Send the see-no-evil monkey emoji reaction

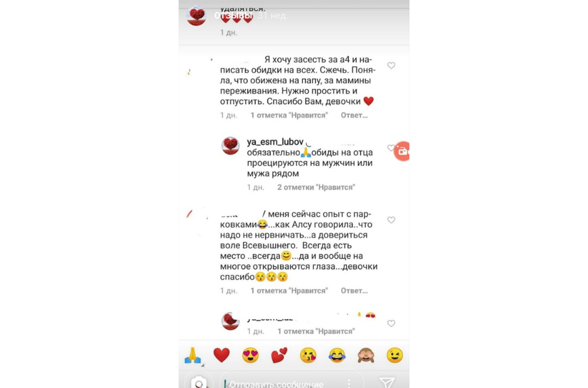[x=366, y=355]
